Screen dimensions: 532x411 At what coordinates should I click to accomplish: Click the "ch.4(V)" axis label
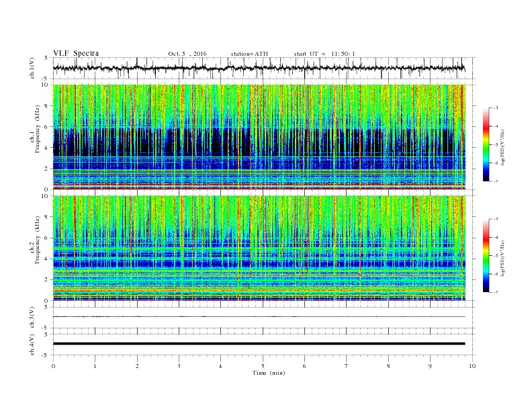32,345
